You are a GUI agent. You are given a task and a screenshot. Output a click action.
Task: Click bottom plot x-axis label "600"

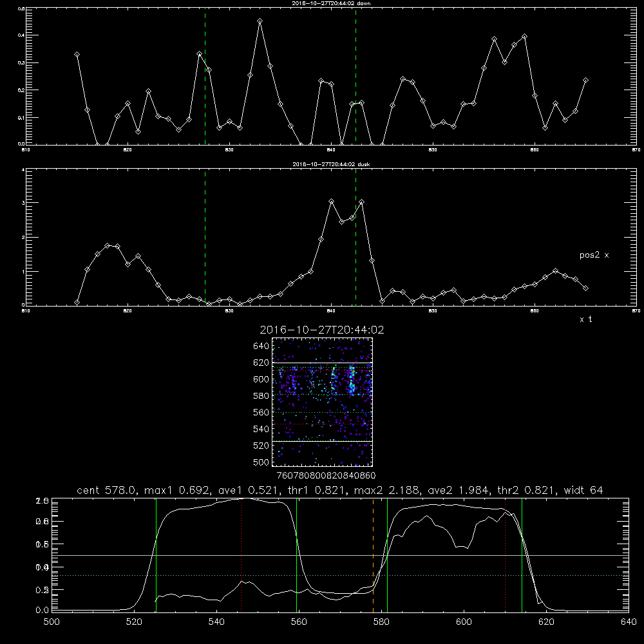pyautogui.click(x=464, y=622)
